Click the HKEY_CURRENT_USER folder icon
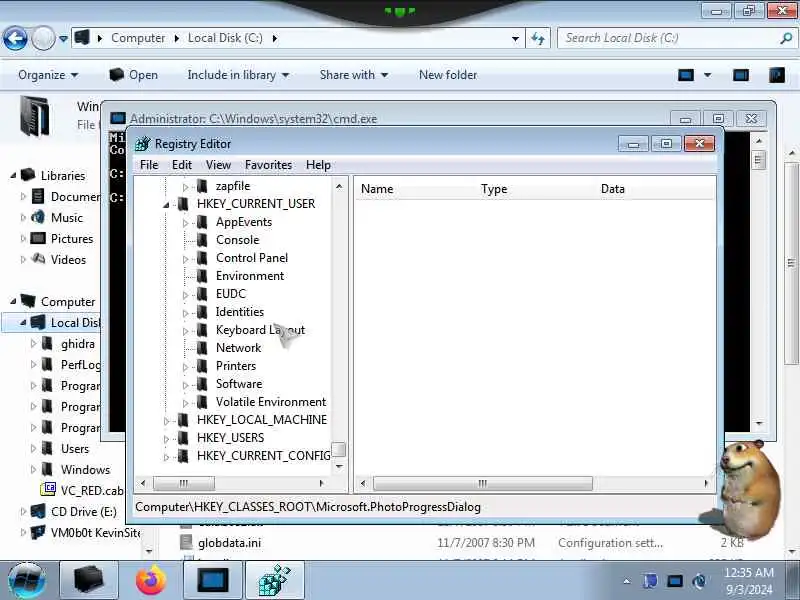800x600 pixels. 183,204
